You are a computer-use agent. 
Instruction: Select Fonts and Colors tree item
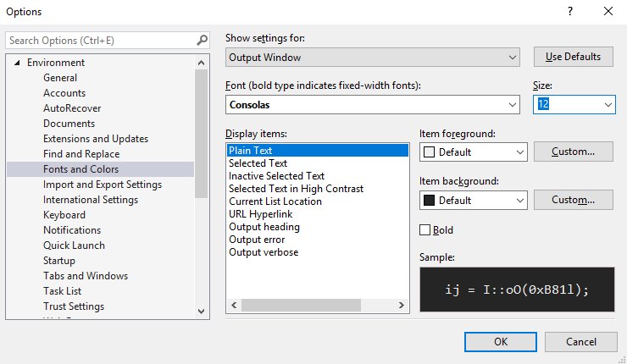click(100, 169)
